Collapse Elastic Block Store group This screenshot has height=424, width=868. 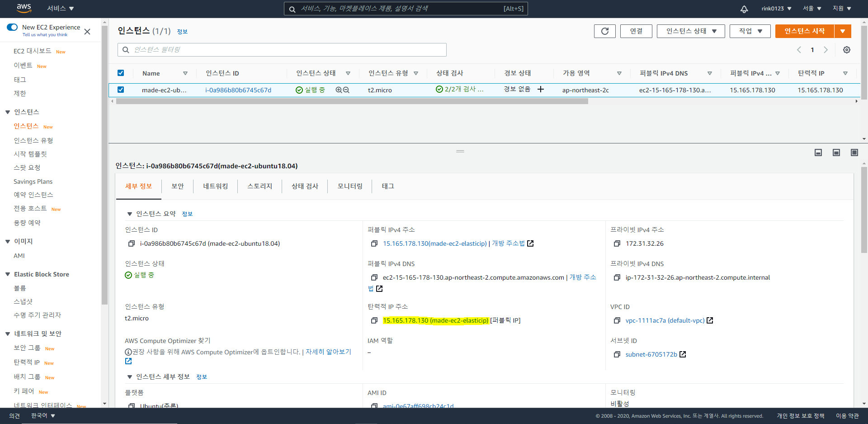[8, 275]
